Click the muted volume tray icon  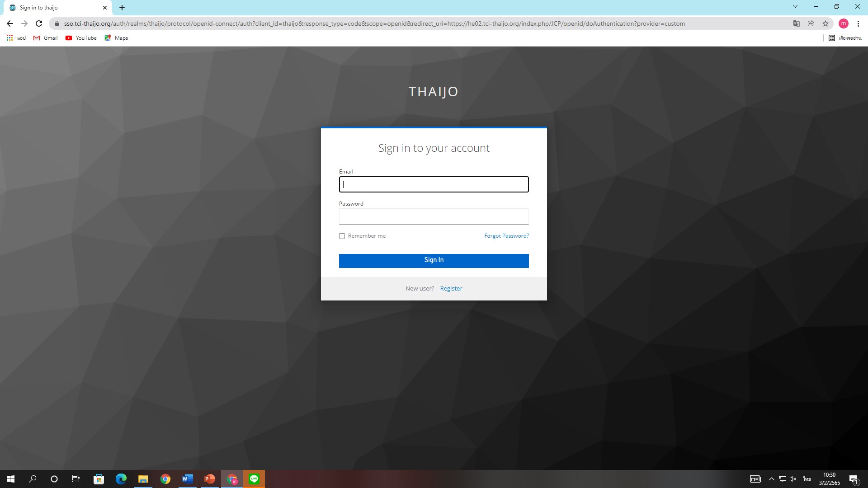[x=793, y=479]
